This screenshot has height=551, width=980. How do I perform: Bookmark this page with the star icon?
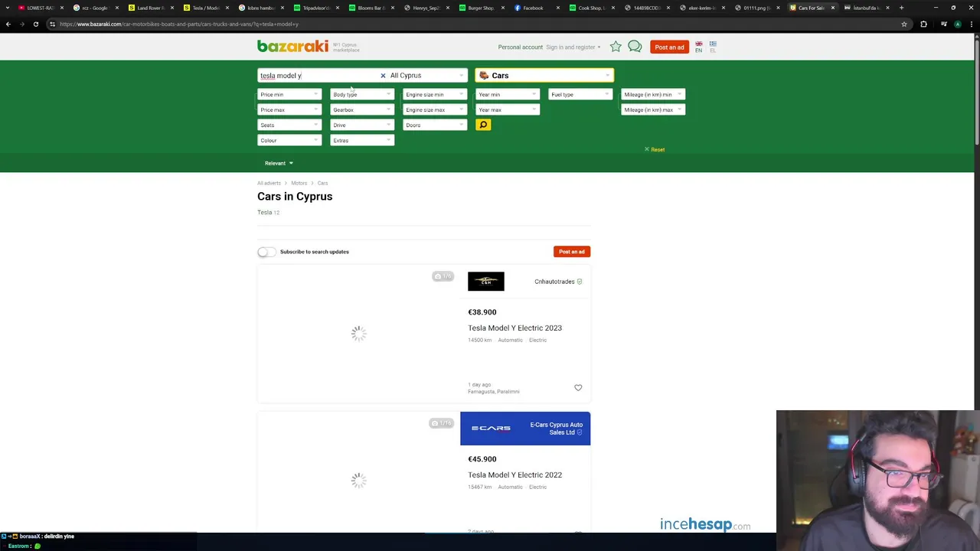pos(904,24)
